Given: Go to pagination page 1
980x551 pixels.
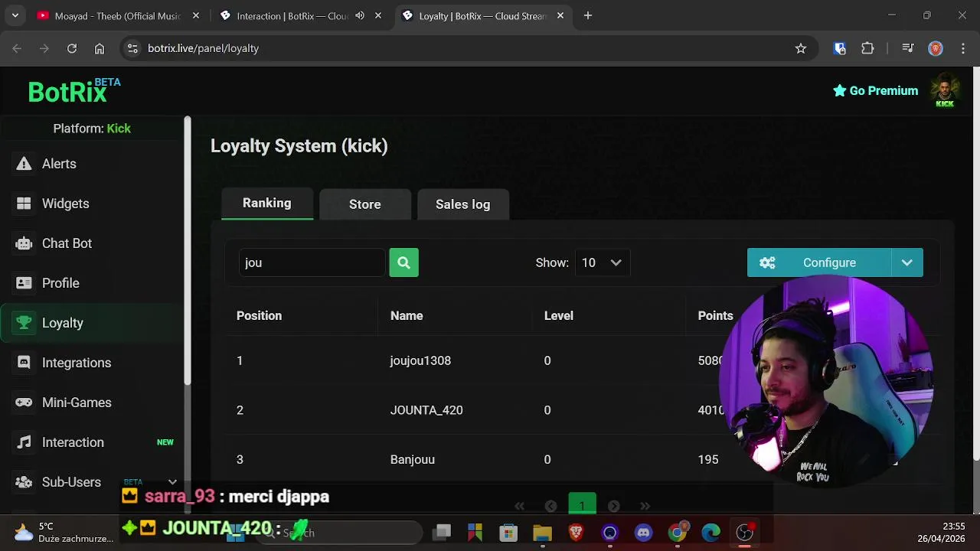Looking at the screenshot, I should [x=582, y=505].
